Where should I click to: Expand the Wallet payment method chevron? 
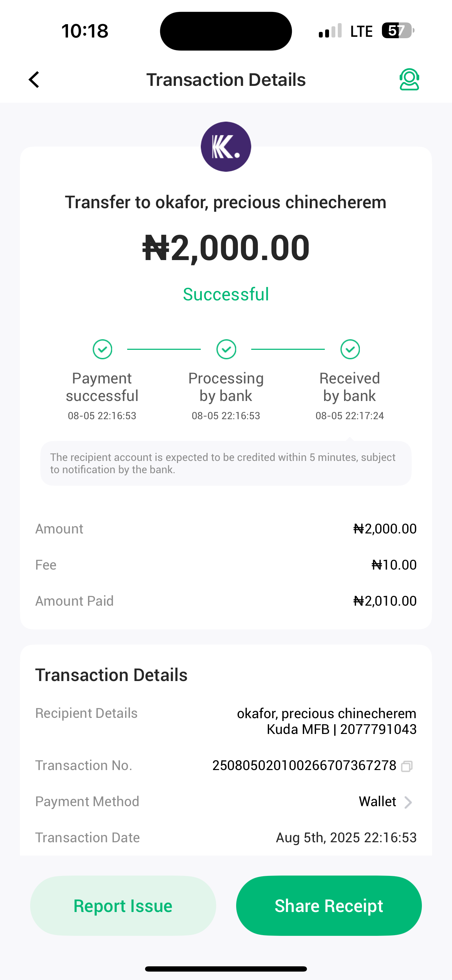coord(408,802)
